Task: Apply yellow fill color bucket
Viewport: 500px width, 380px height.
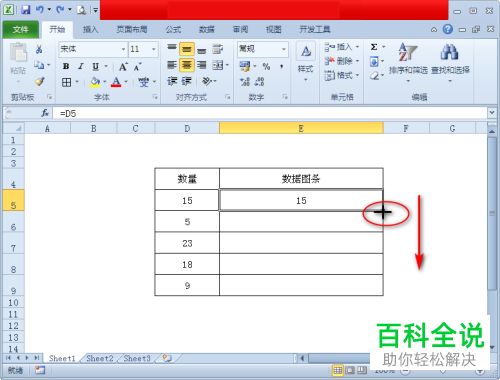Action: pyautogui.click(x=95, y=82)
